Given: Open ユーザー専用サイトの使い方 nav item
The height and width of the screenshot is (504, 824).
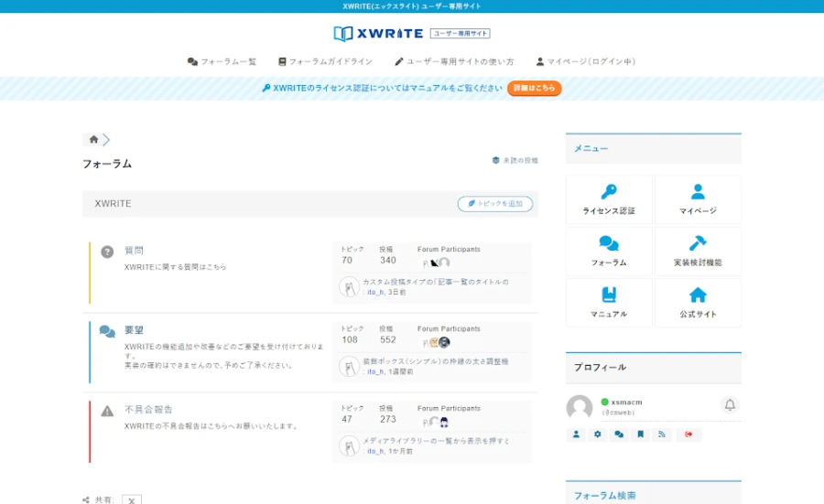Looking at the screenshot, I should pos(454,61).
